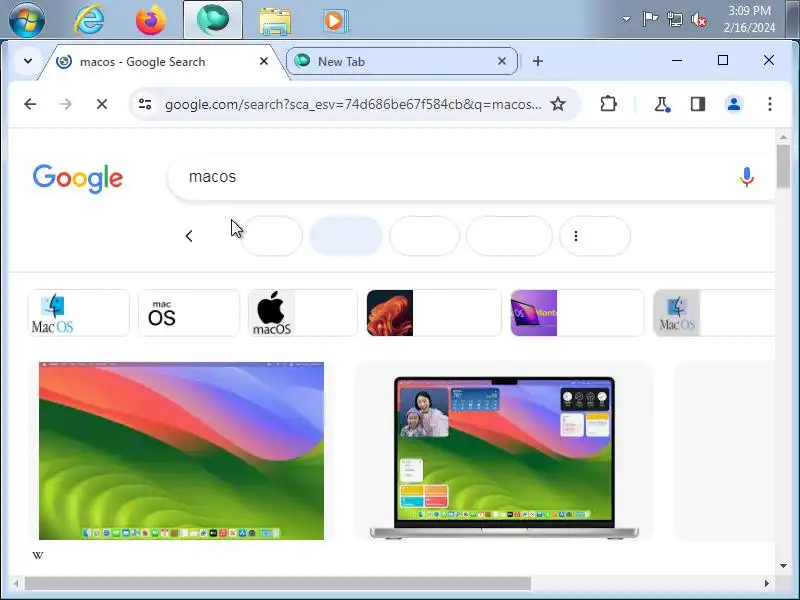
Task: Open the media player taskbar icon
Action: pyautogui.click(x=336, y=21)
